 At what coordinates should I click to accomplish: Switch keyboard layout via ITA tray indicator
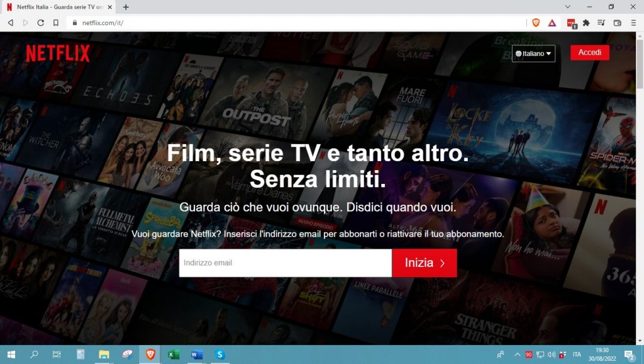point(577,355)
